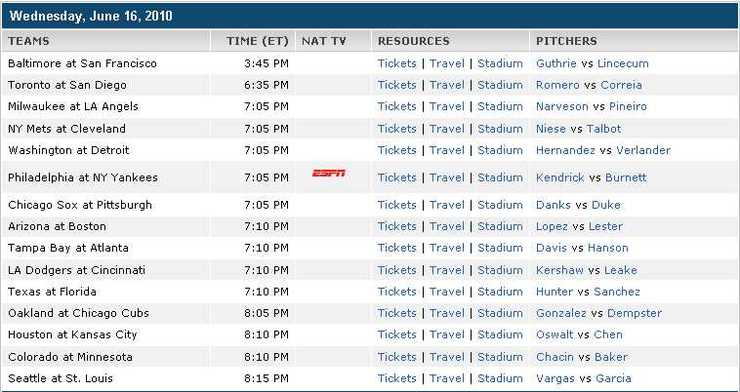Click pitcher Kershaw link
This screenshot has height=392, width=740.
(560, 270)
